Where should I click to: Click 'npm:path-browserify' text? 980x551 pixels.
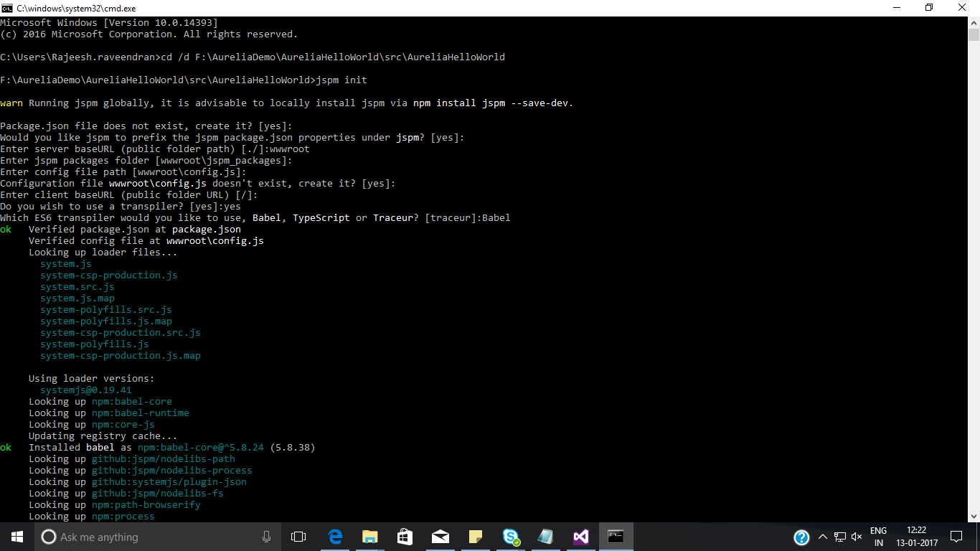pyautogui.click(x=146, y=504)
